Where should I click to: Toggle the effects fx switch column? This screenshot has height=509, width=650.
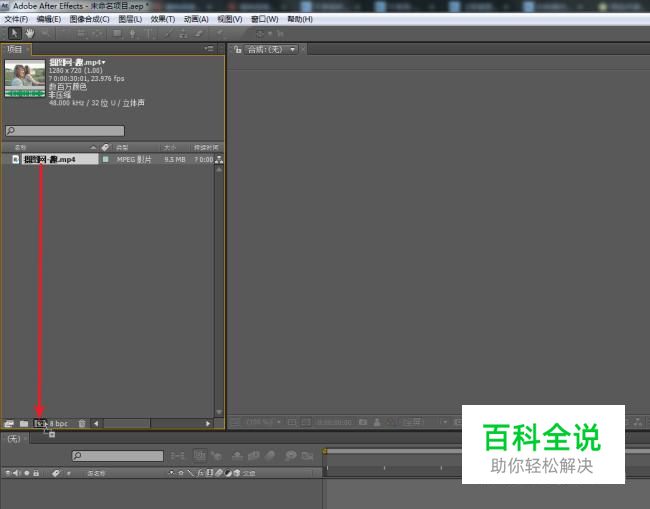[x=201, y=473]
